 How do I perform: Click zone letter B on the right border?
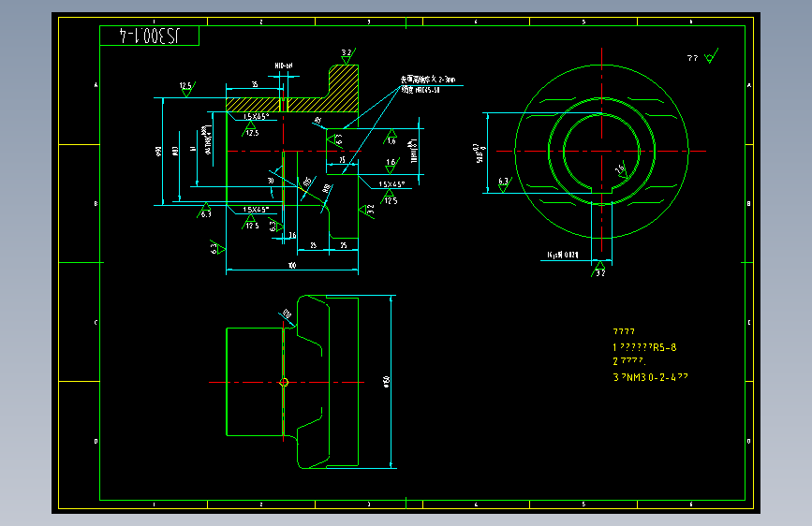point(749,203)
